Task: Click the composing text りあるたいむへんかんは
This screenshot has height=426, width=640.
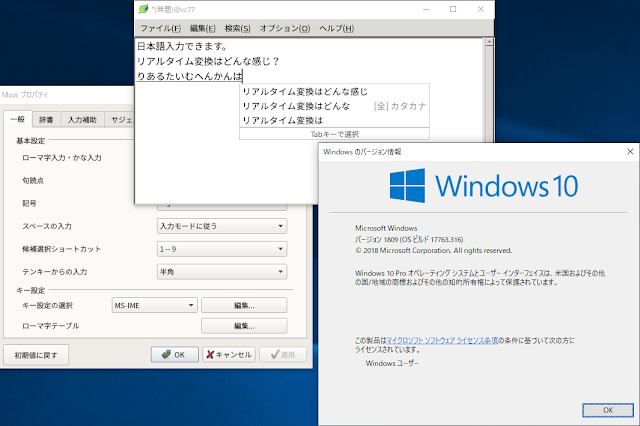Action: pos(189,76)
